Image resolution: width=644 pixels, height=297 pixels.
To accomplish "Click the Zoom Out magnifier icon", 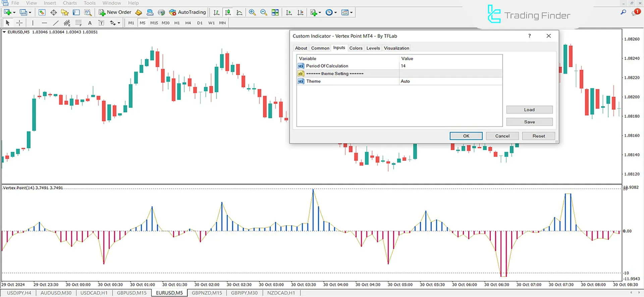I will [x=264, y=12].
